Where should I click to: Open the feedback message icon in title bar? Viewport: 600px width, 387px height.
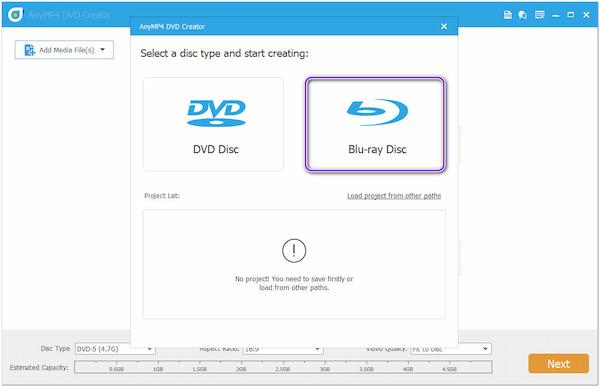click(540, 15)
